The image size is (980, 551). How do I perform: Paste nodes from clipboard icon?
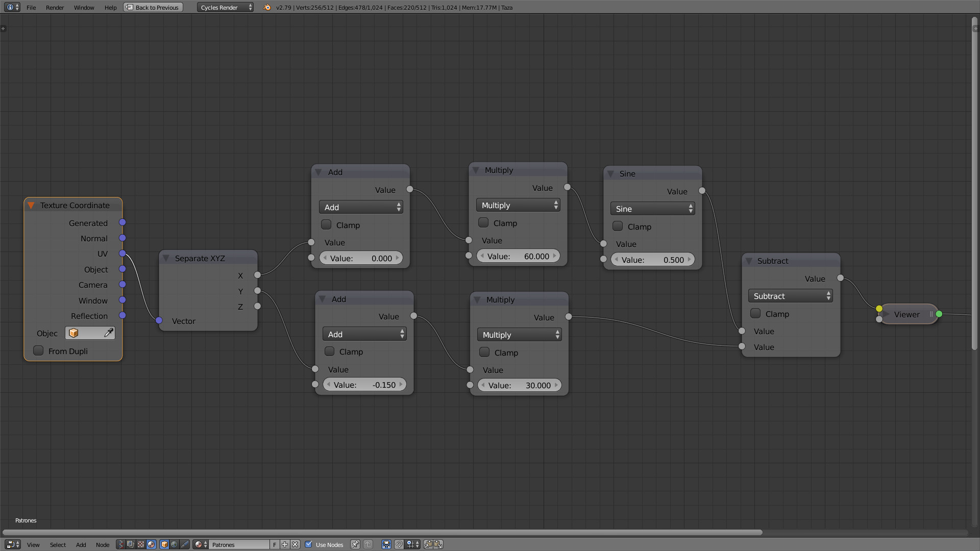[438, 544]
